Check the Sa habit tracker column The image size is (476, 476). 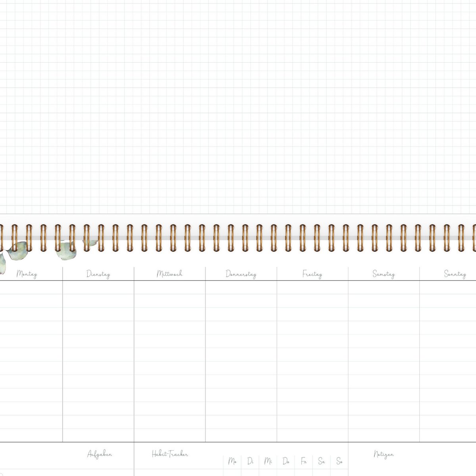322,461
